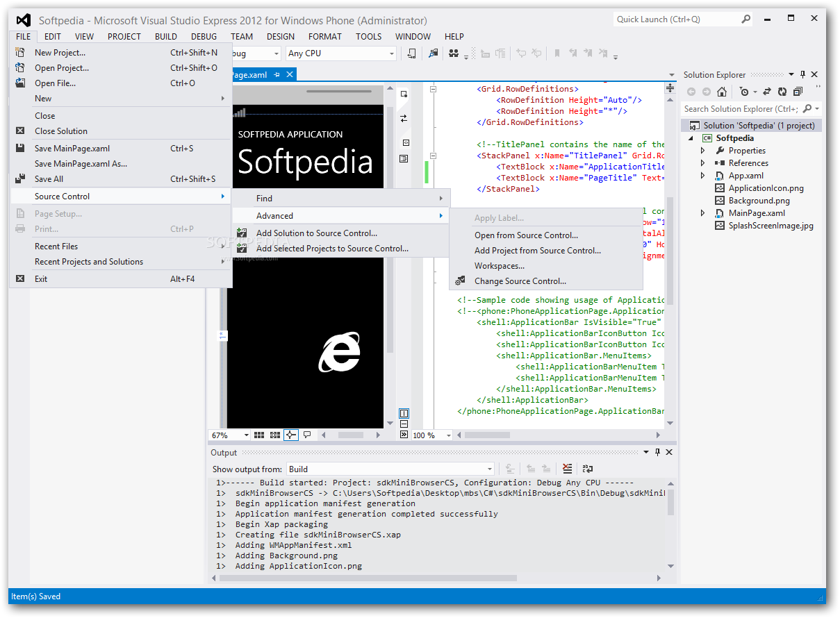Viewport: 840px width, 618px height.
Task: Select Background.png in Solution Explorer
Action: coord(759,201)
